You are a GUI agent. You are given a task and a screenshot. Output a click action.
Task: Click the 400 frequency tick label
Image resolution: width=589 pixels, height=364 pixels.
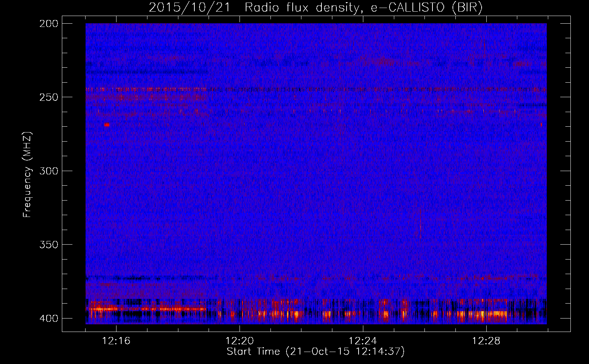click(x=48, y=318)
